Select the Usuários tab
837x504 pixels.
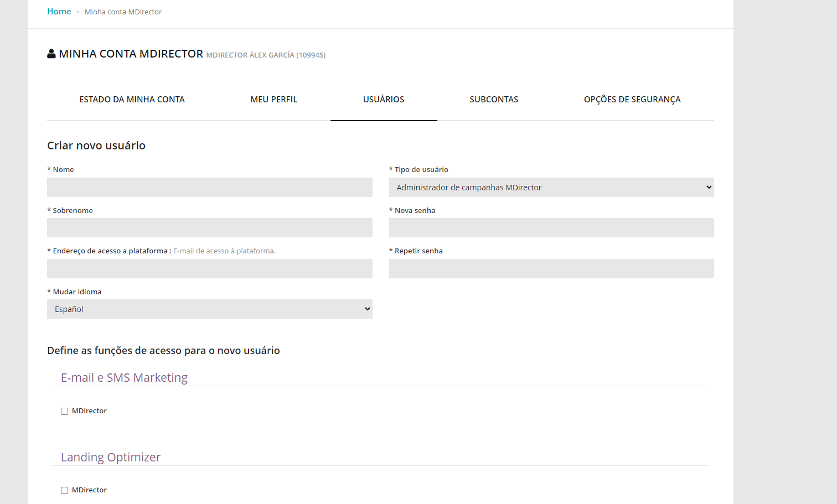tap(384, 100)
